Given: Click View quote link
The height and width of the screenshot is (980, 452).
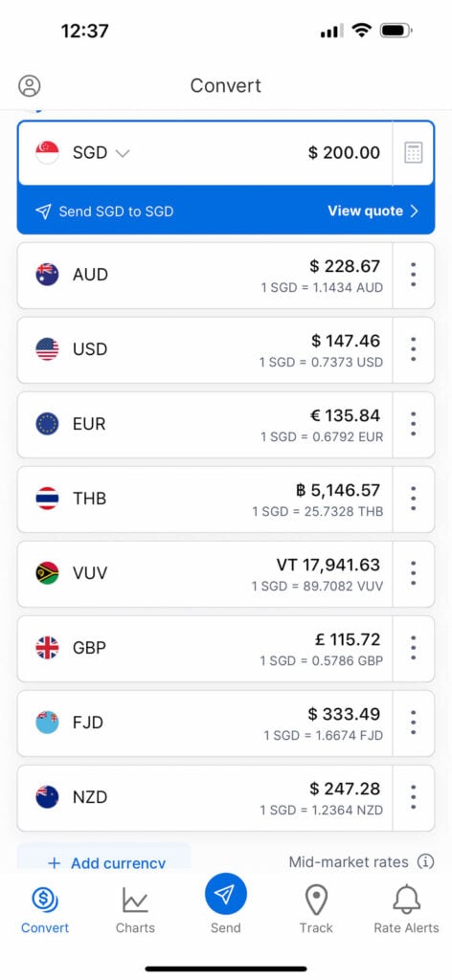Looking at the screenshot, I should point(373,212).
